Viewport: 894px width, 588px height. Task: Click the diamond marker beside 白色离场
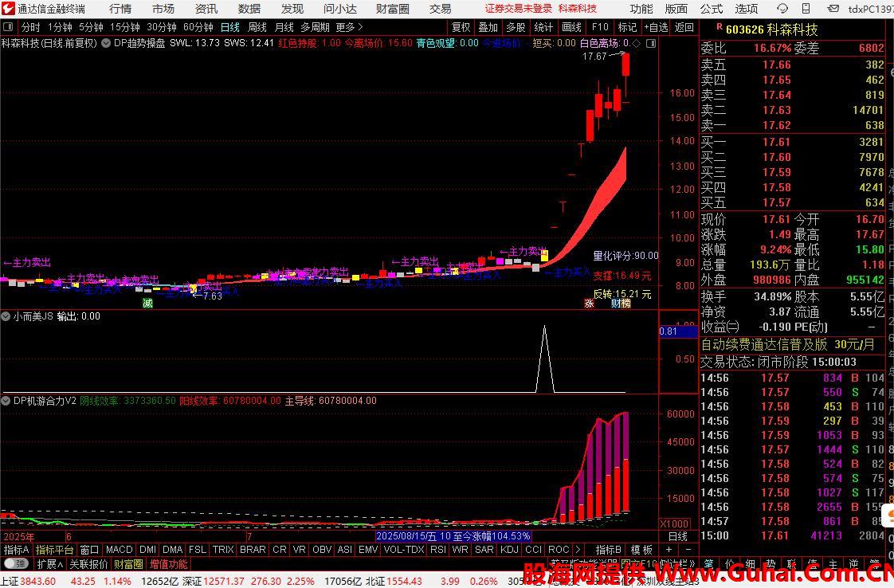point(637,43)
